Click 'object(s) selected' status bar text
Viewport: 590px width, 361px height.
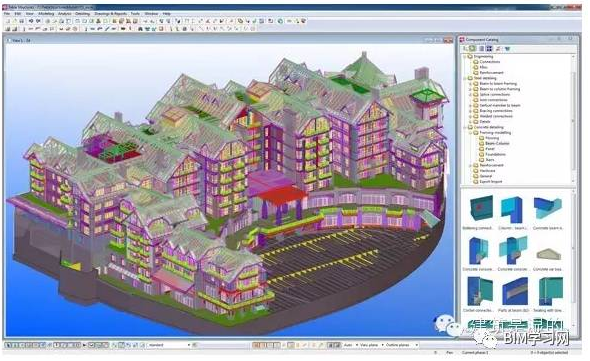(549, 353)
